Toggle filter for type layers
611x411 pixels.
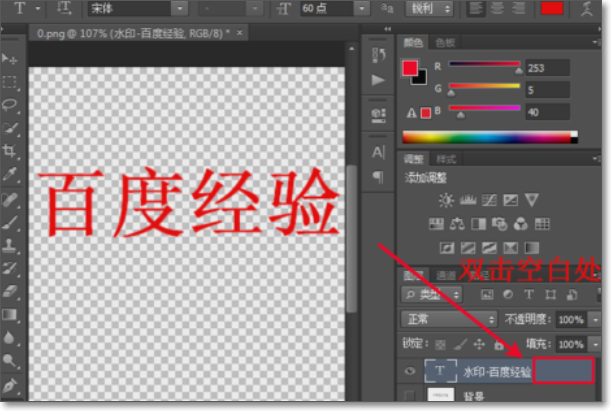(529, 295)
